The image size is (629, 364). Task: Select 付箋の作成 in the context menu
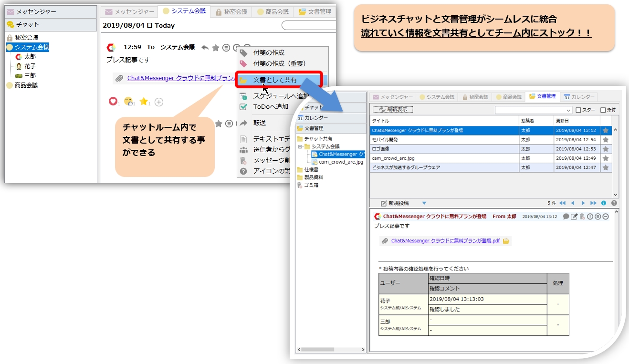269,52
